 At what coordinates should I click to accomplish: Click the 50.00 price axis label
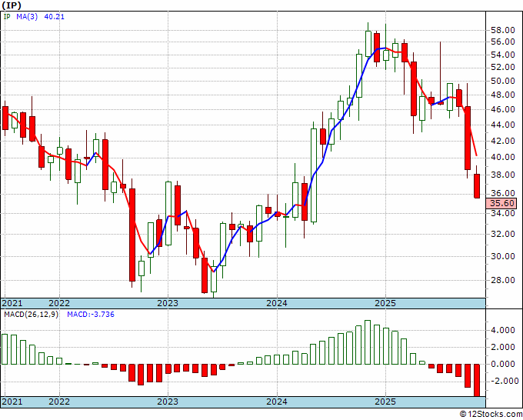pyautogui.click(x=503, y=81)
